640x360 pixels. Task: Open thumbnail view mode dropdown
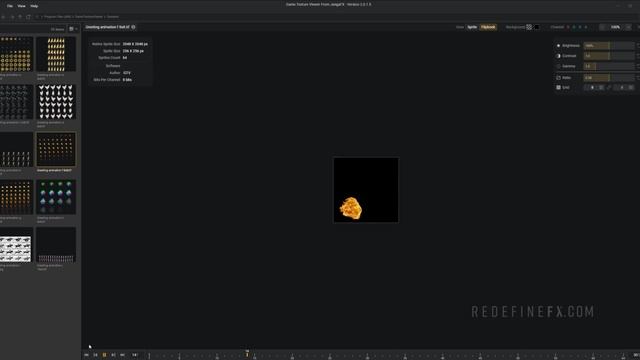[73, 29]
